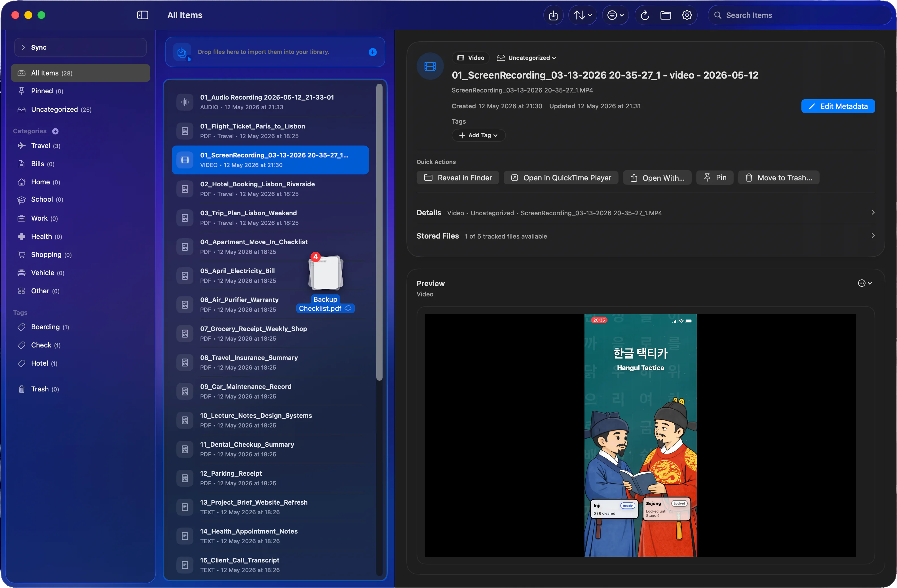
Task: Click the 05_April_Electricity_Bill PDF icon
Action: (x=185, y=275)
